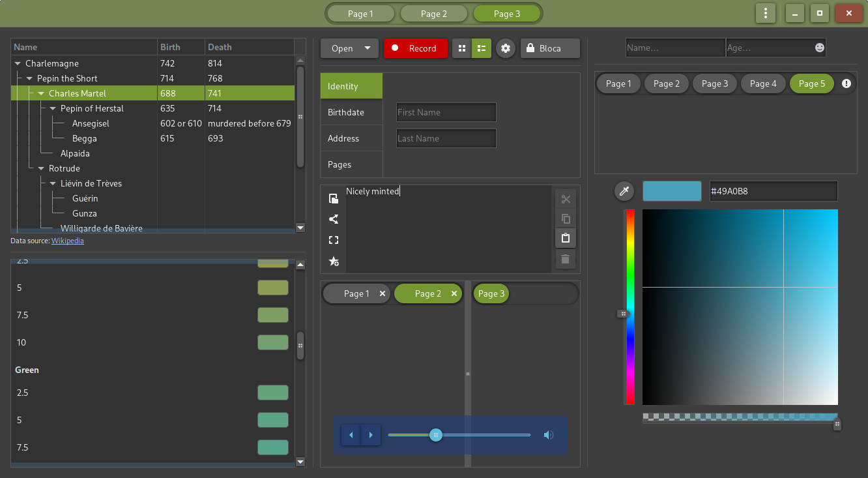This screenshot has height=478, width=868.
Task: Select the Alpaida tree row
Action: 152,153
